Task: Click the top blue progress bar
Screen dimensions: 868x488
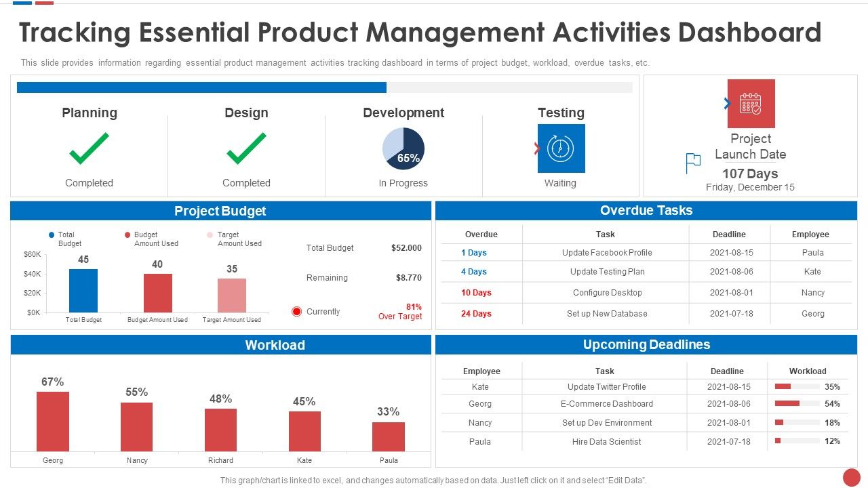Action: tap(201, 87)
